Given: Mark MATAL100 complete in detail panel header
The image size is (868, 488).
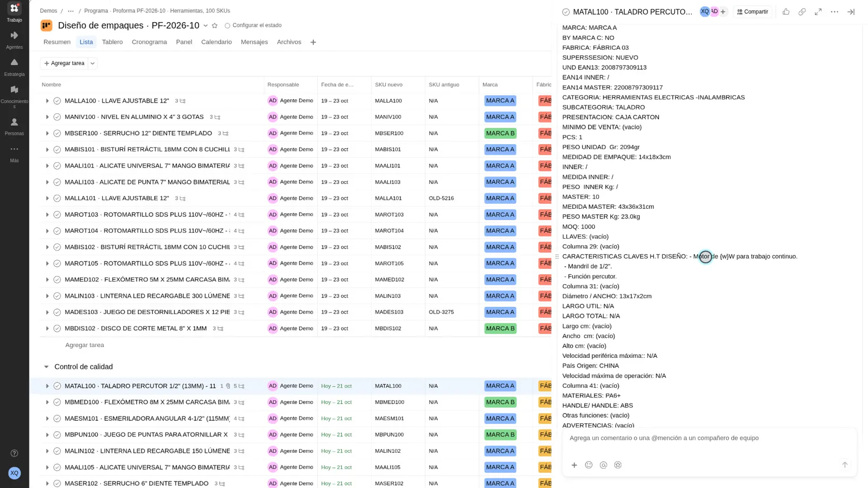Looking at the screenshot, I should (566, 12).
